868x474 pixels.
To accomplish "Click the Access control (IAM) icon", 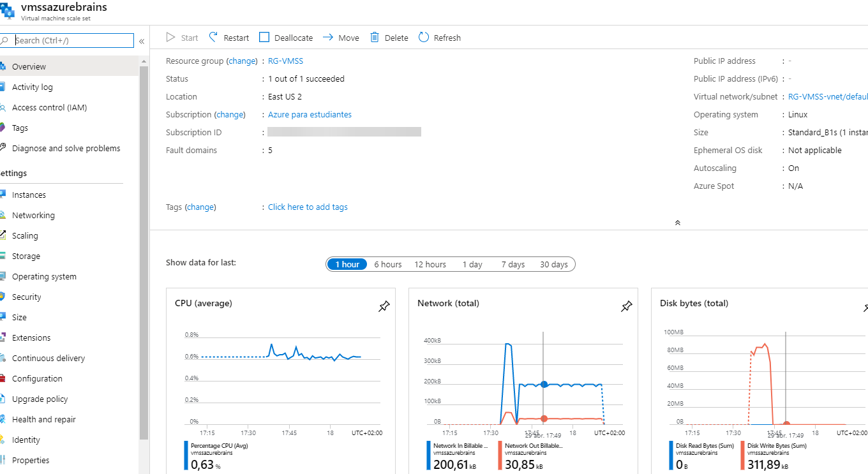I will (3, 107).
